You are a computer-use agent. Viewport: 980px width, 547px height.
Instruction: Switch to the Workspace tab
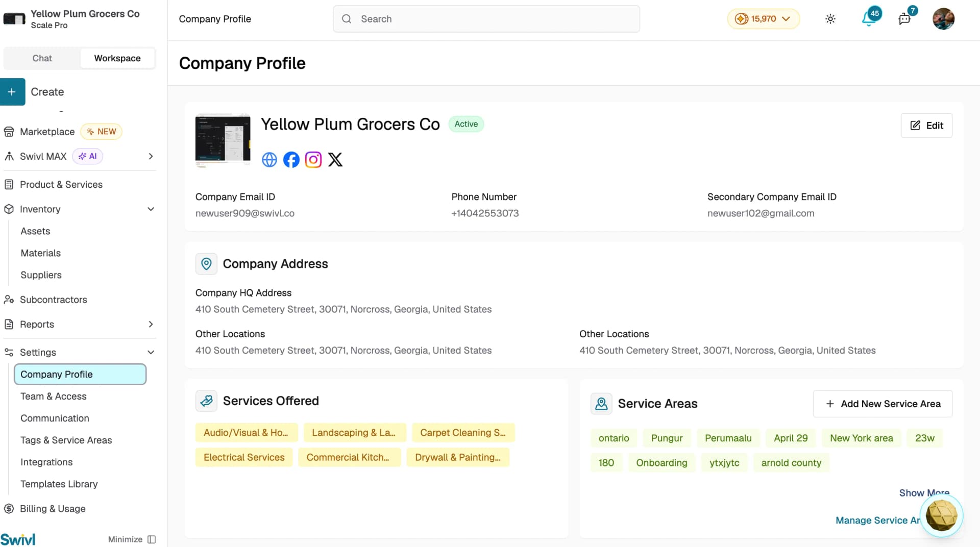117,58
